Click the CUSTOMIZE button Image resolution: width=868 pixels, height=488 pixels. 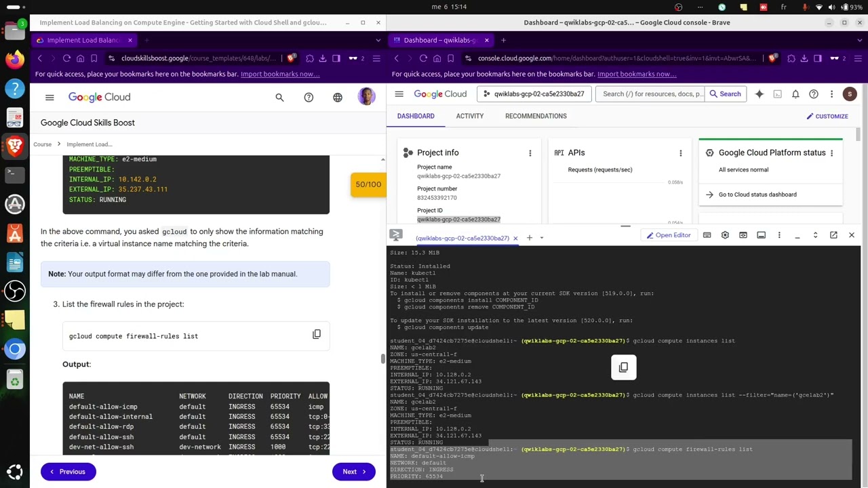pyautogui.click(x=827, y=116)
